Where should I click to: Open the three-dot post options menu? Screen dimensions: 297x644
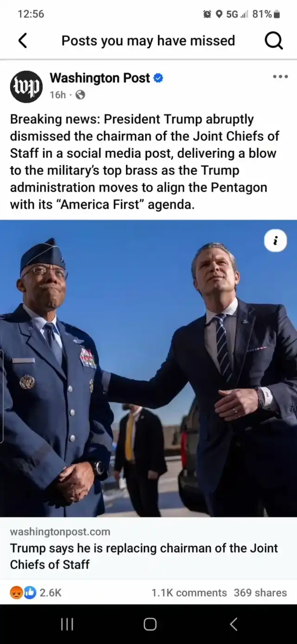pyautogui.click(x=280, y=77)
